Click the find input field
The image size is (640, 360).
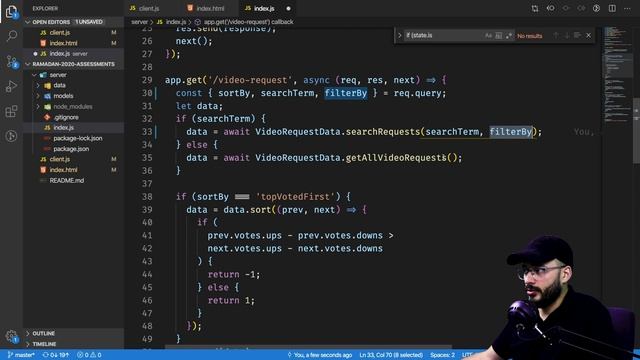point(443,36)
